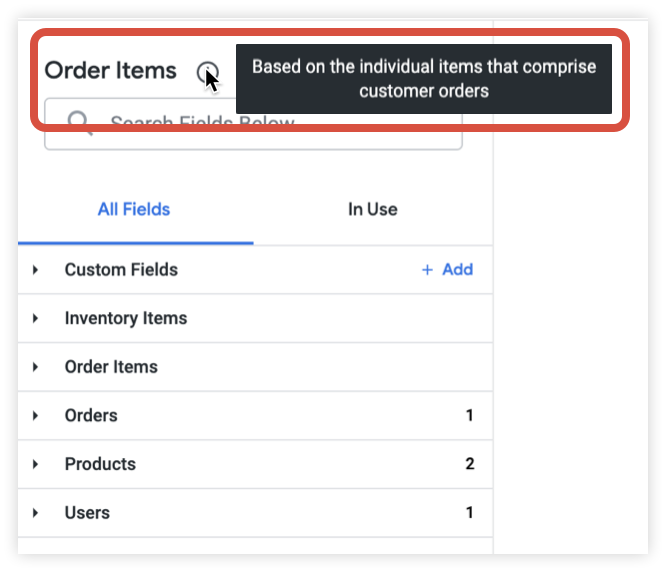Switch to the All Fields tab
Screen dimensions: 666x572
click(134, 209)
